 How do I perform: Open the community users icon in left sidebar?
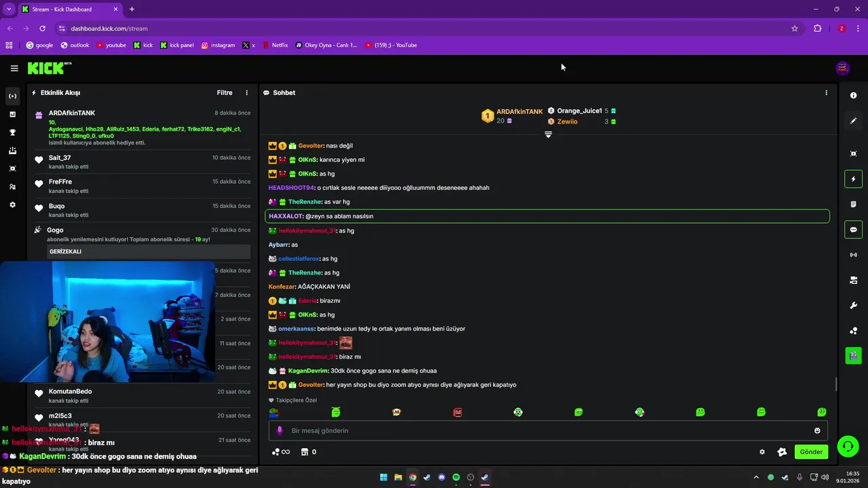12,186
